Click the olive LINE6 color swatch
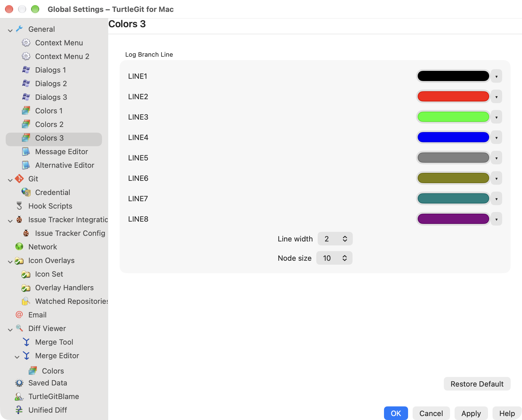The width and height of the screenshot is (522, 420). (x=453, y=178)
